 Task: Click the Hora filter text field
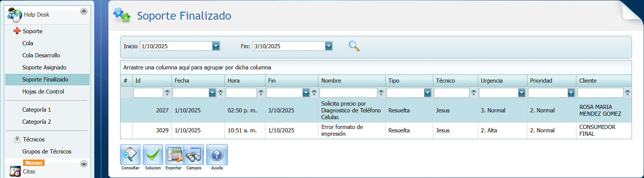click(241, 93)
